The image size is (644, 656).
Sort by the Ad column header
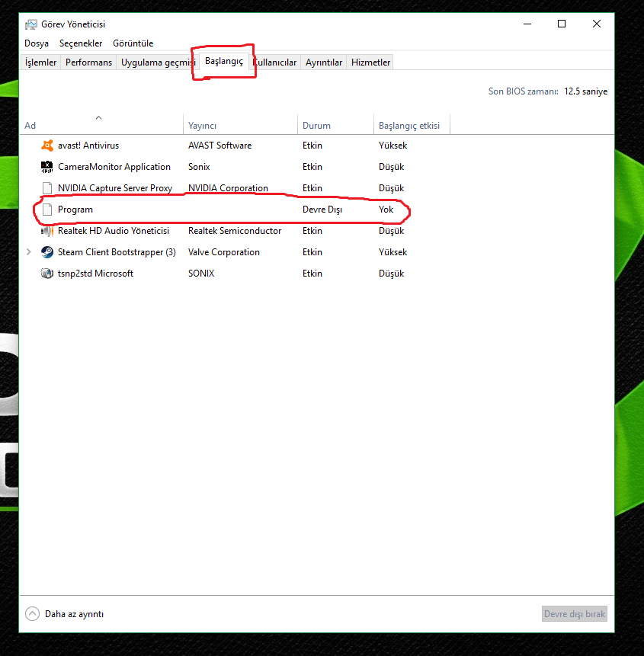[x=30, y=126]
